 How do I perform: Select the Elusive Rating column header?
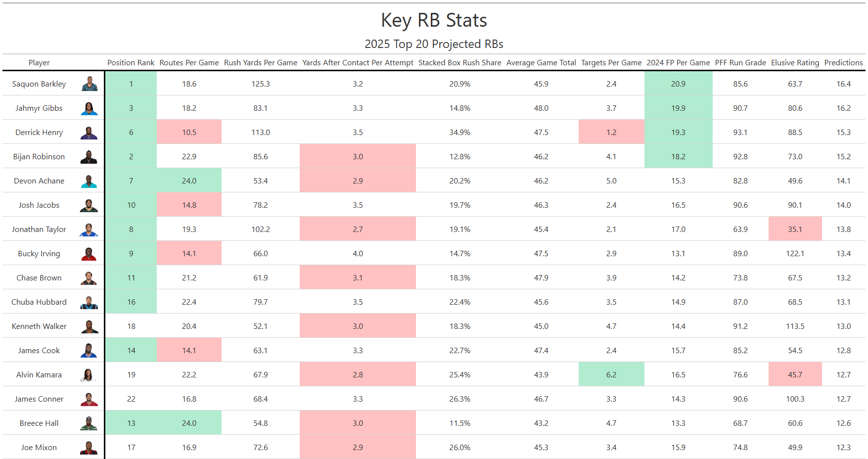(795, 63)
